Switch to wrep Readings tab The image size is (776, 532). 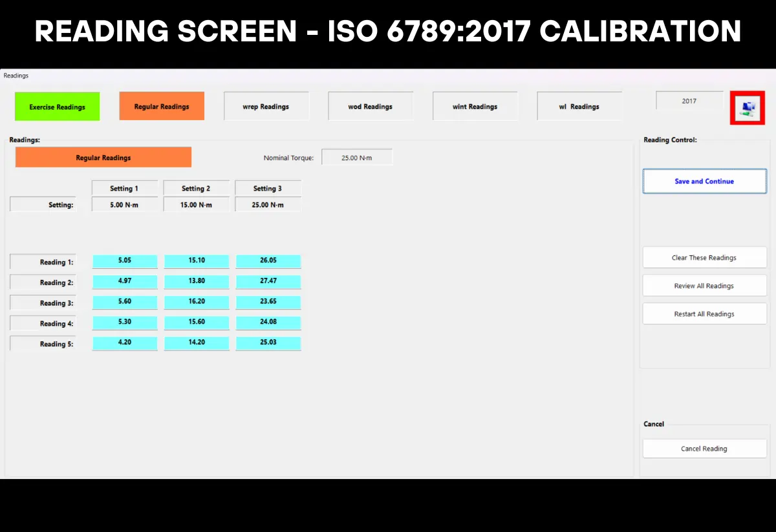(266, 105)
